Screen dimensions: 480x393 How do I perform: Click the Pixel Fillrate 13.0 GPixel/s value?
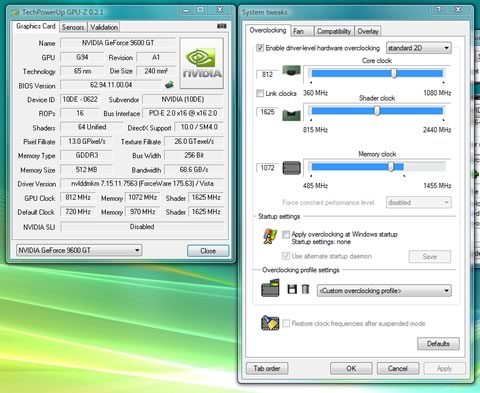[87, 141]
